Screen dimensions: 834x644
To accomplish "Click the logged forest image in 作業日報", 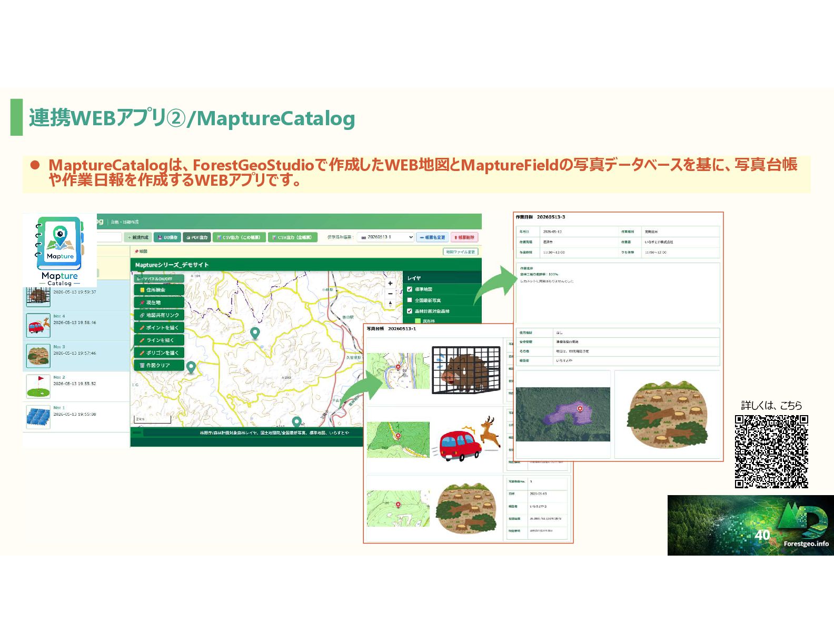I will [x=667, y=415].
